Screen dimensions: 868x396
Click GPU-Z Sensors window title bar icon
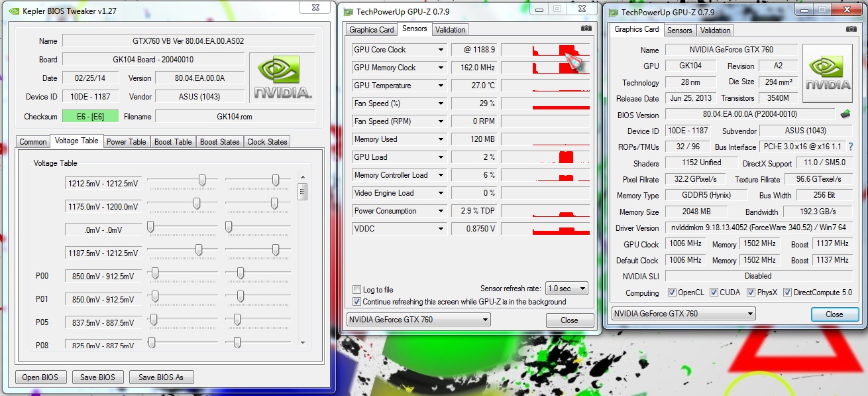[348, 11]
